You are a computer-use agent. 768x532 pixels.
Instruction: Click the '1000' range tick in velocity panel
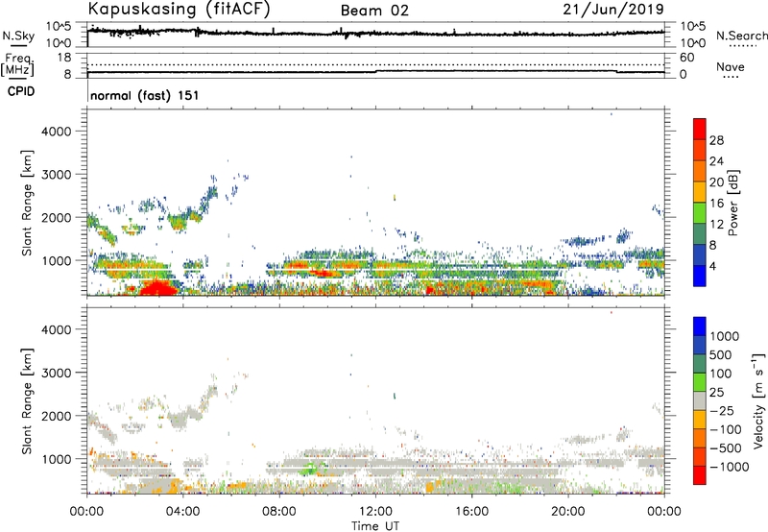click(57, 459)
